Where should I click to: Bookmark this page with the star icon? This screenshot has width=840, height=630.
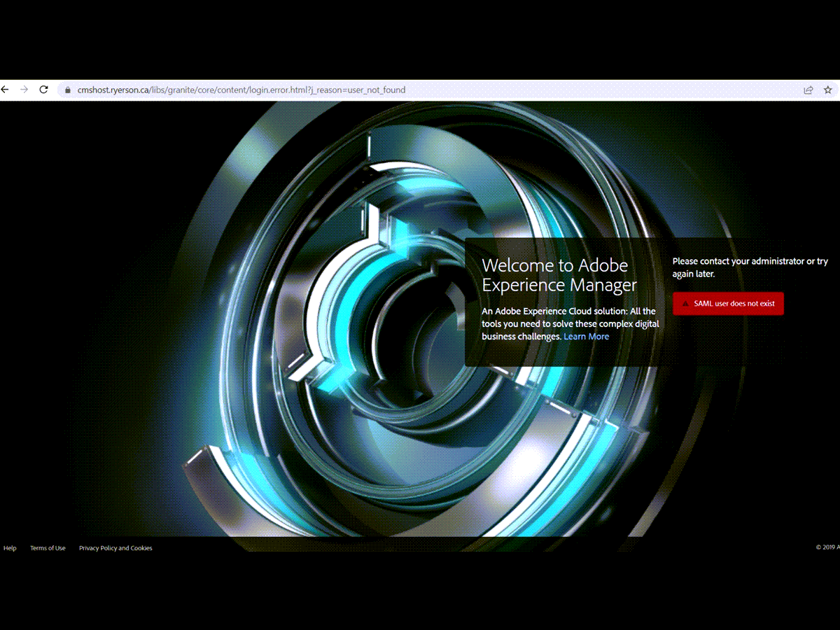click(x=827, y=90)
